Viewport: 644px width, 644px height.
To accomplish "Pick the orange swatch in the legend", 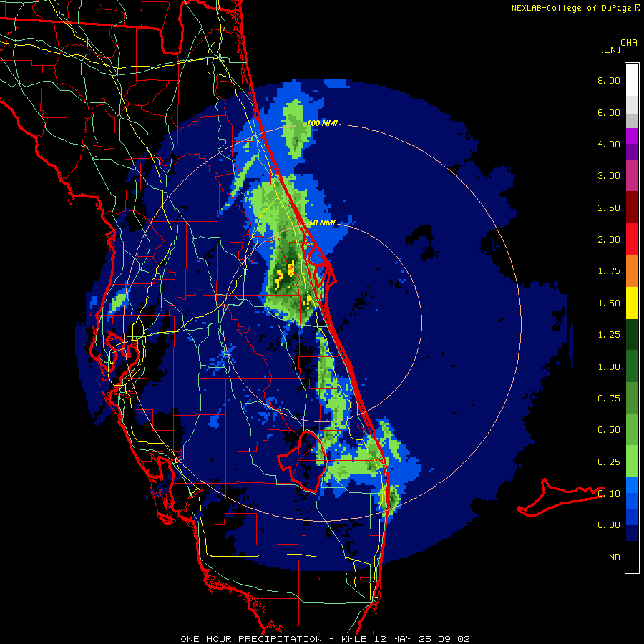I will tap(632, 271).
